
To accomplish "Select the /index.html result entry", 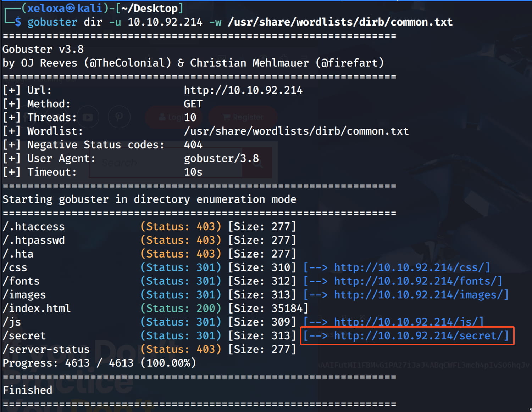I will pyautogui.click(x=37, y=308).
